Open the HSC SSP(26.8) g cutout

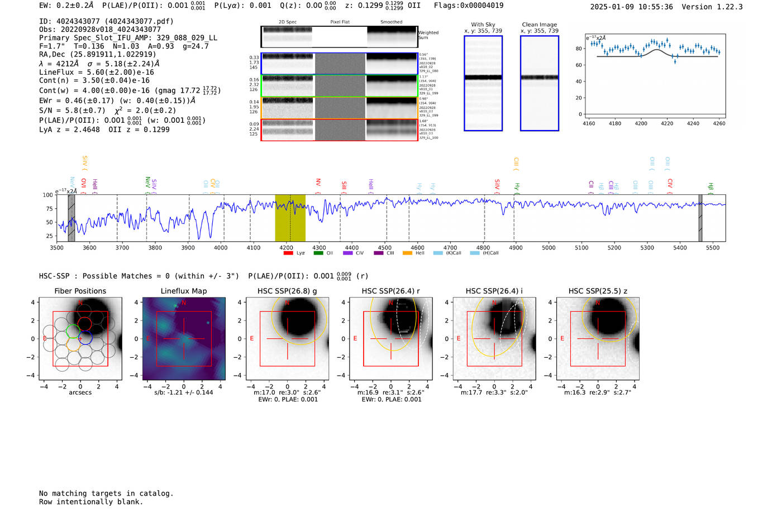point(288,339)
